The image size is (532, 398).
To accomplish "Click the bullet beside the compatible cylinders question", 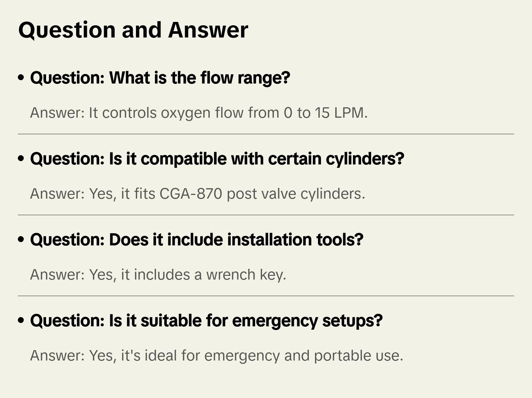I will (x=21, y=159).
